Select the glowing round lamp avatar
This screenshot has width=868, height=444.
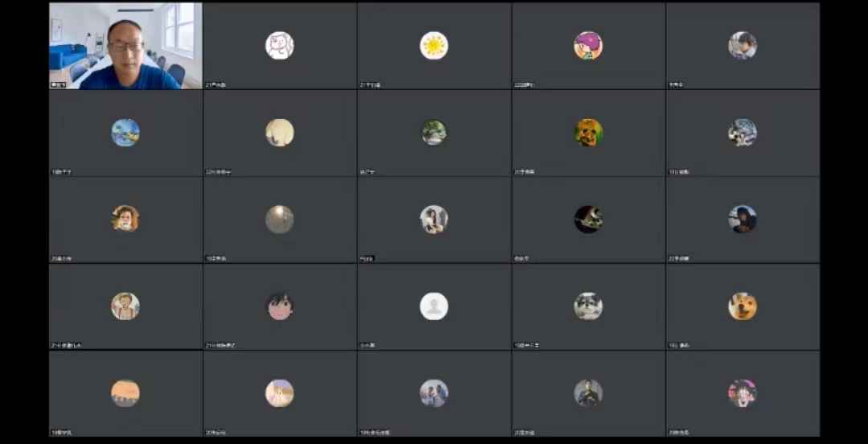coord(280,219)
